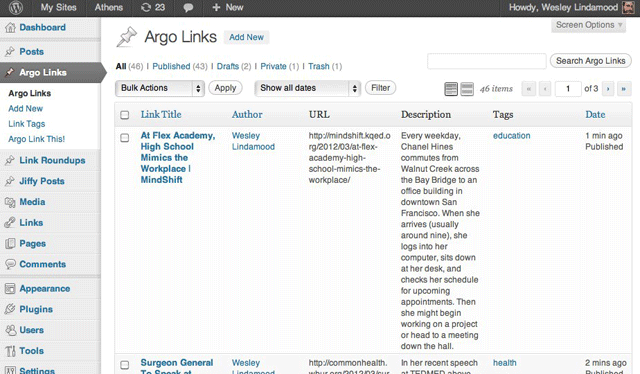Open the comments bubble in admin bar

click(188, 8)
